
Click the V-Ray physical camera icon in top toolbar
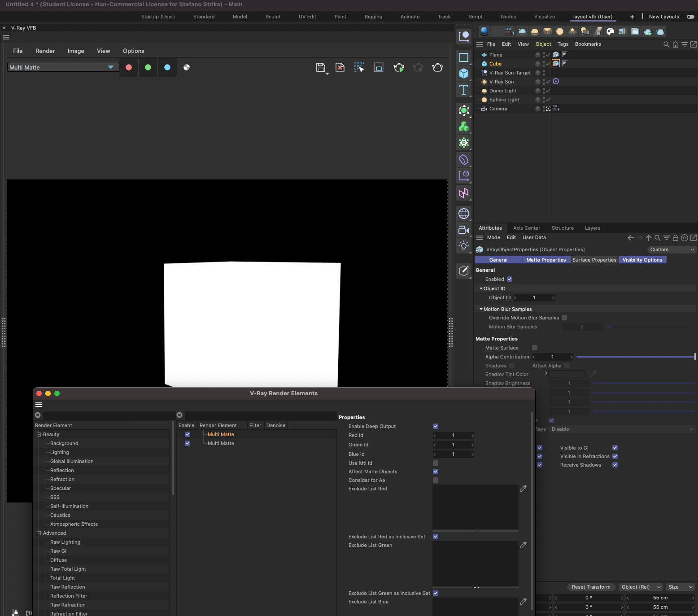tap(509, 31)
